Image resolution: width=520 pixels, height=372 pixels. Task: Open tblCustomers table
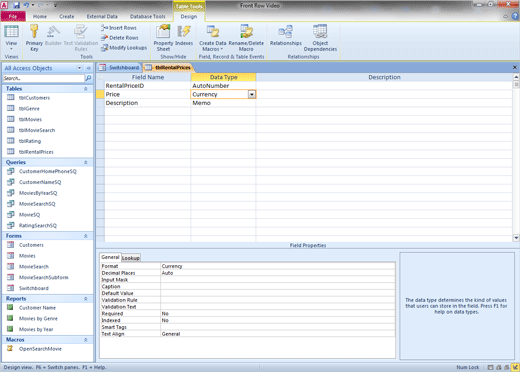[x=34, y=98]
